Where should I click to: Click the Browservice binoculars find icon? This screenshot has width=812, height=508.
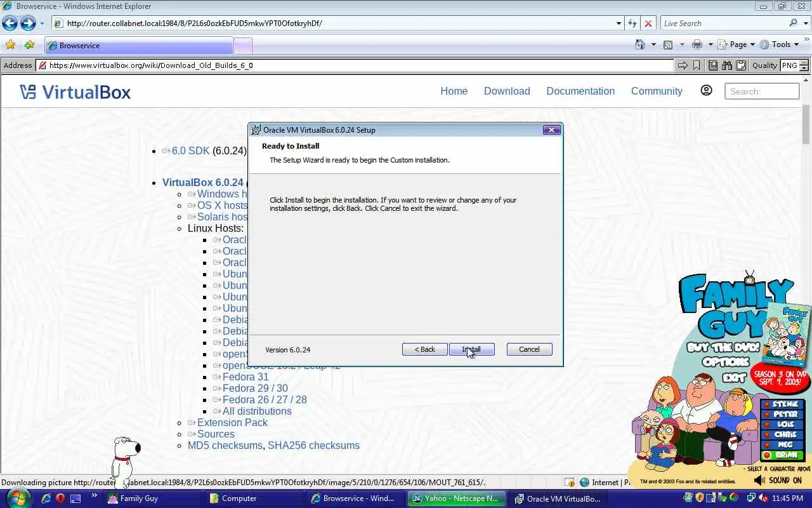click(x=726, y=65)
